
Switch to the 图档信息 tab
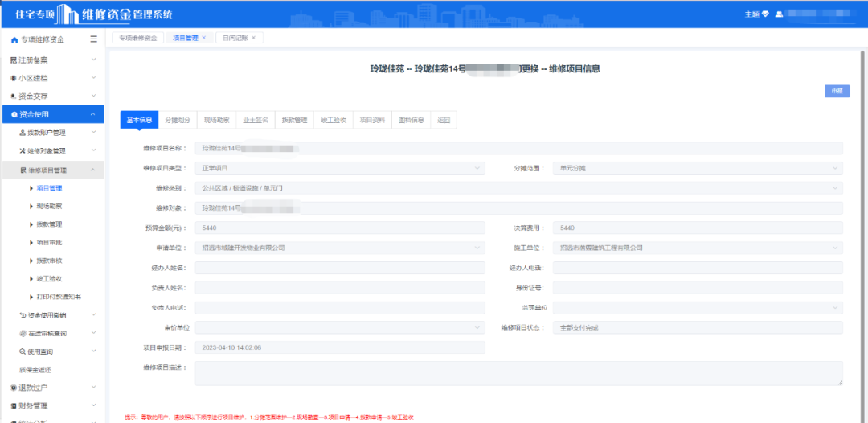[x=411, y=120]
